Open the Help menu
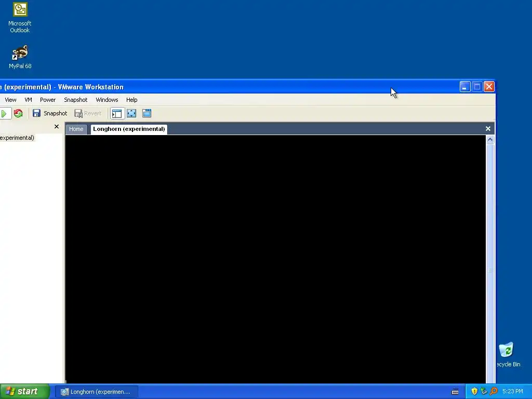The image size is (532, 399). [x=131, y=100]
